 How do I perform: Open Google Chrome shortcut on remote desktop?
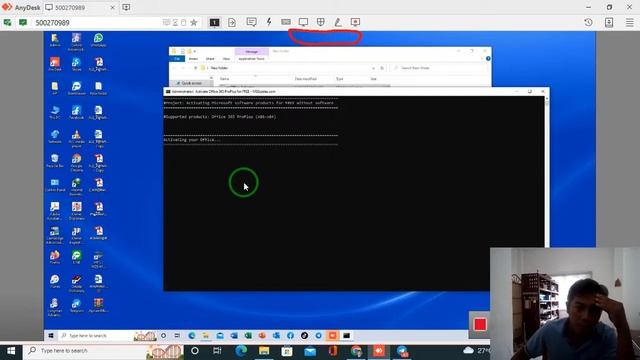(x=76, y=162)
